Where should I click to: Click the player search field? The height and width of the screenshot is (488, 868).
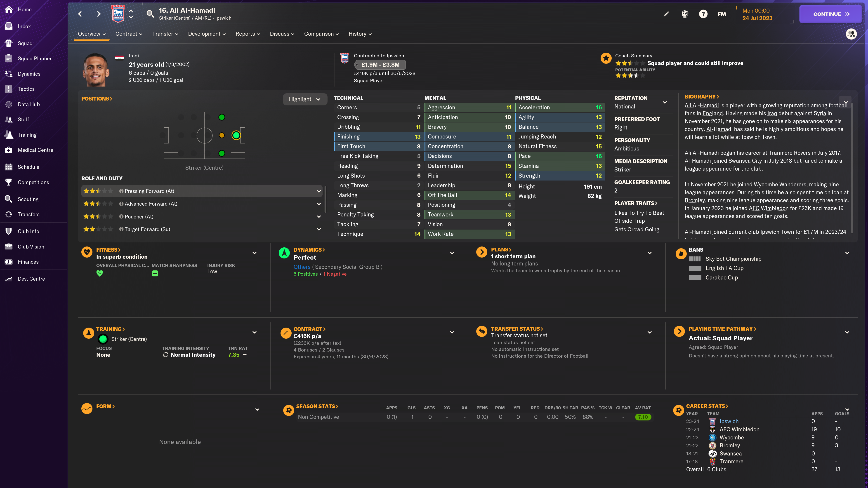coord(398,14)
